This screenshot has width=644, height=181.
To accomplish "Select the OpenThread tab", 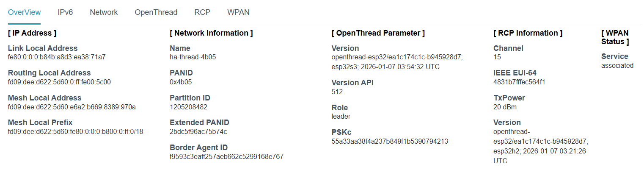I will coord(156,12).
